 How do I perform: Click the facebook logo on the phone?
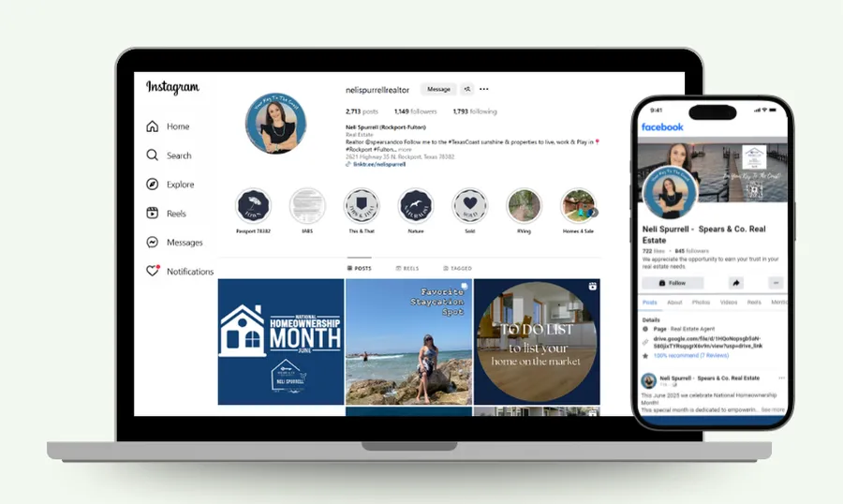coord(662,127)
